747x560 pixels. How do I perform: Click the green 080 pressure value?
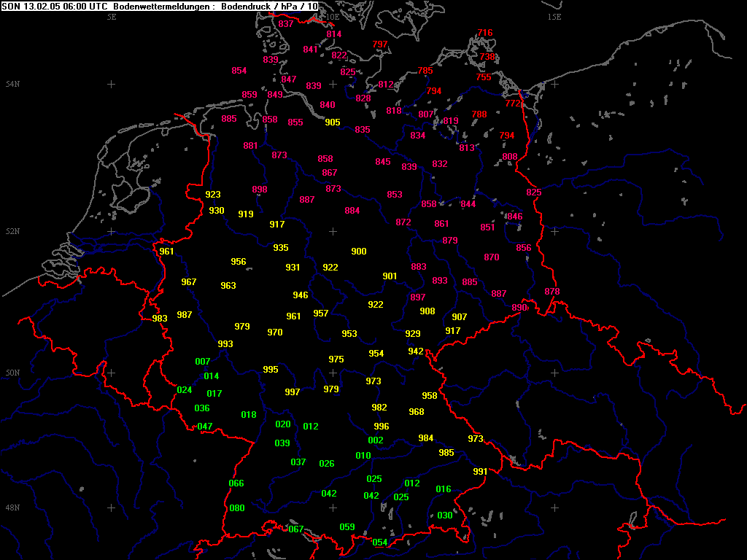click(237, 508)
